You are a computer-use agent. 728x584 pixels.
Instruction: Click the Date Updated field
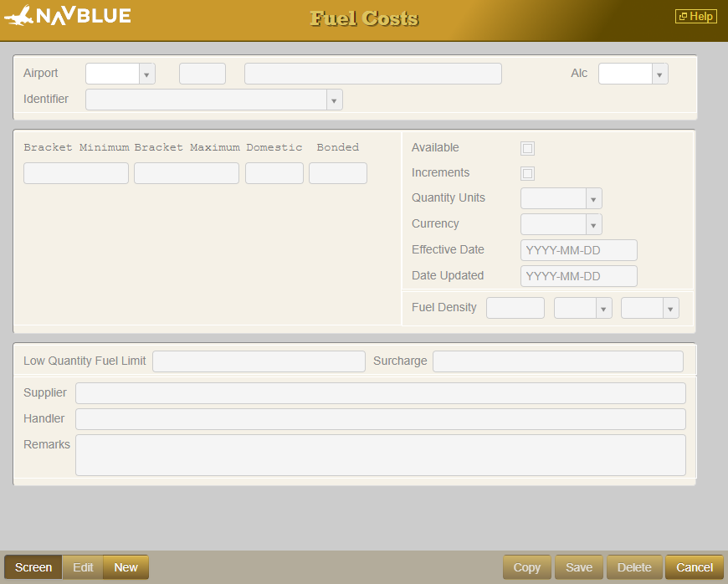579,277
